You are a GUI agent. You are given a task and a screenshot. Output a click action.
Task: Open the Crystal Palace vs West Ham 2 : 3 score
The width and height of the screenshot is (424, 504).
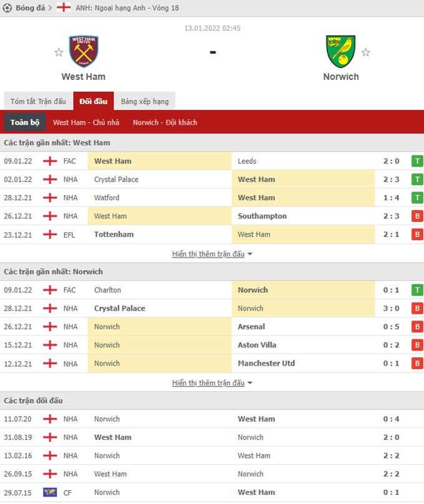pos(391,180)
